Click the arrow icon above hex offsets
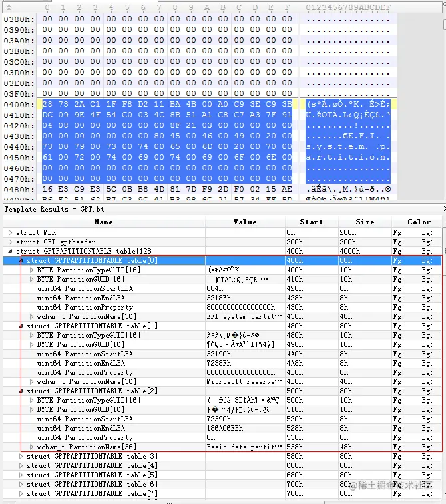Viewport: 446px width, 504px height. pyautogui.click(x=9, y=7)
